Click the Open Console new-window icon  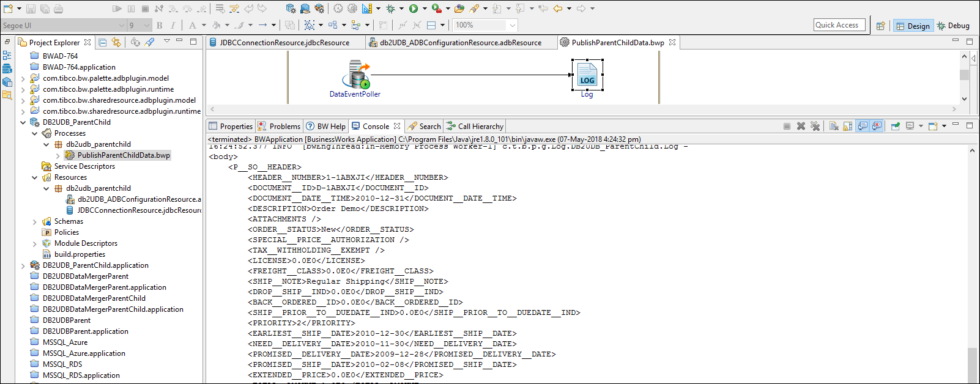tap(933, 126)
